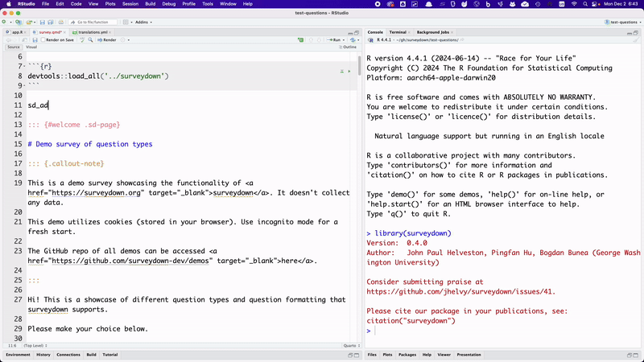
Task: Minimize the Console pane
Action: pos(630,32)
